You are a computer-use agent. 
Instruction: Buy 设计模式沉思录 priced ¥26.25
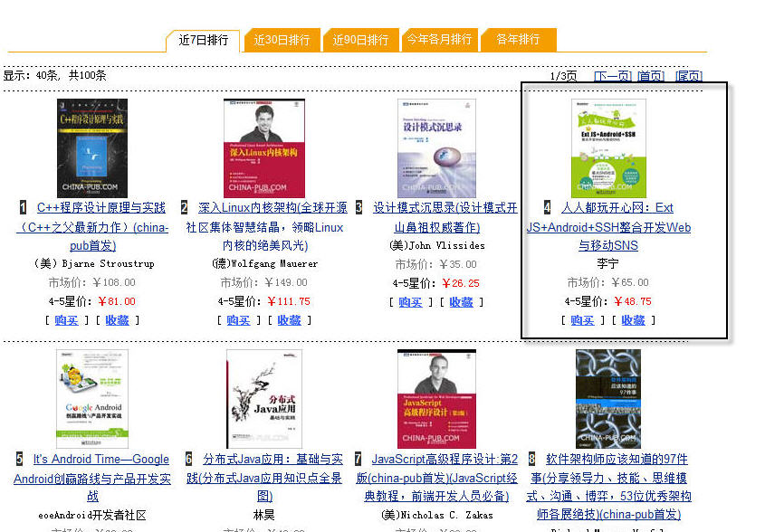click(x=410, y=302)
